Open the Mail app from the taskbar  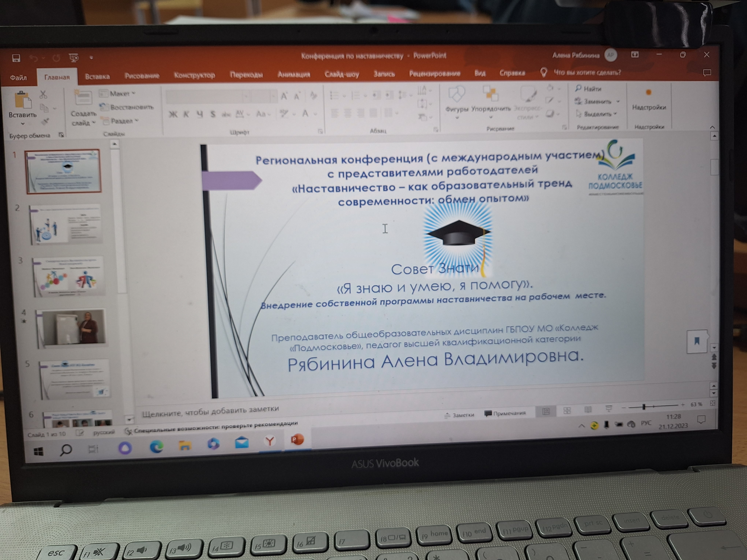pos(242,442)
